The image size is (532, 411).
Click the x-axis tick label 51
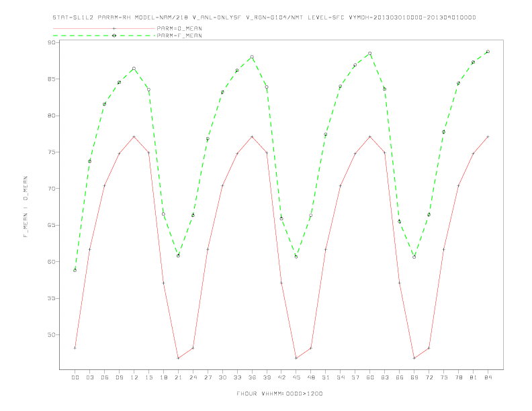point(326,377)
